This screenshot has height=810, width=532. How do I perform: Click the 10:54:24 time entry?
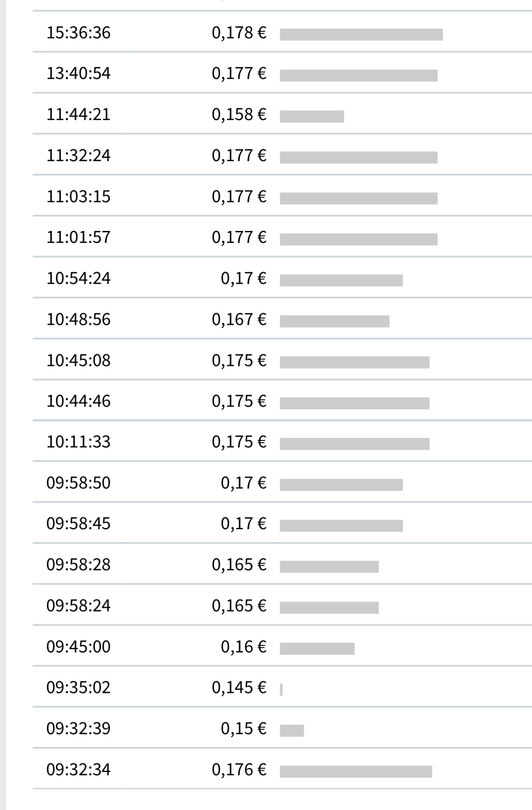(78, 278)
